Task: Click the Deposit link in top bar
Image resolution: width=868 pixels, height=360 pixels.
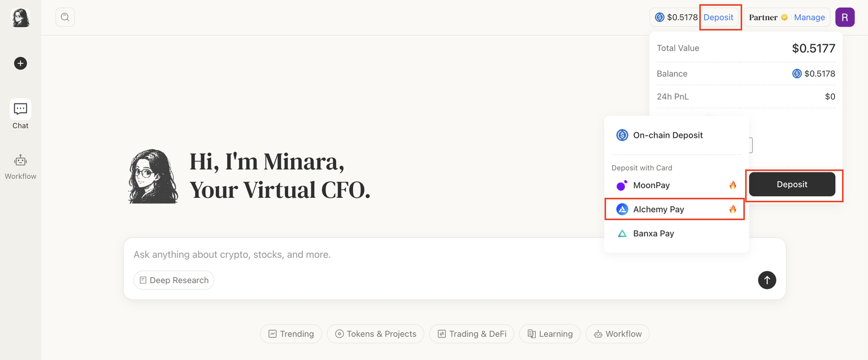Action: 718,17
